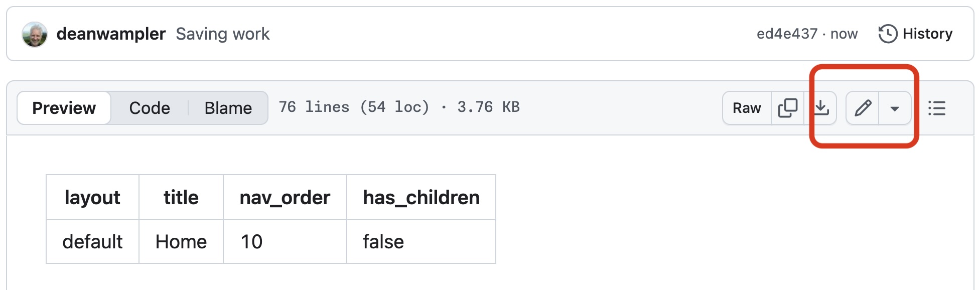980x290 pixels.
Task: Select the nav_order table header
Action: [285, 197]
